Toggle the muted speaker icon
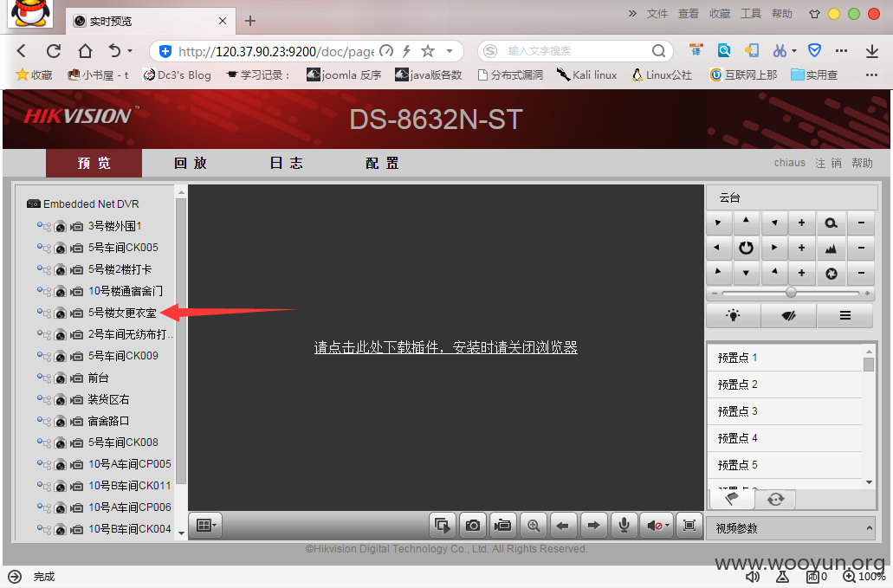The image size is (893, 588). click(657, 525)
